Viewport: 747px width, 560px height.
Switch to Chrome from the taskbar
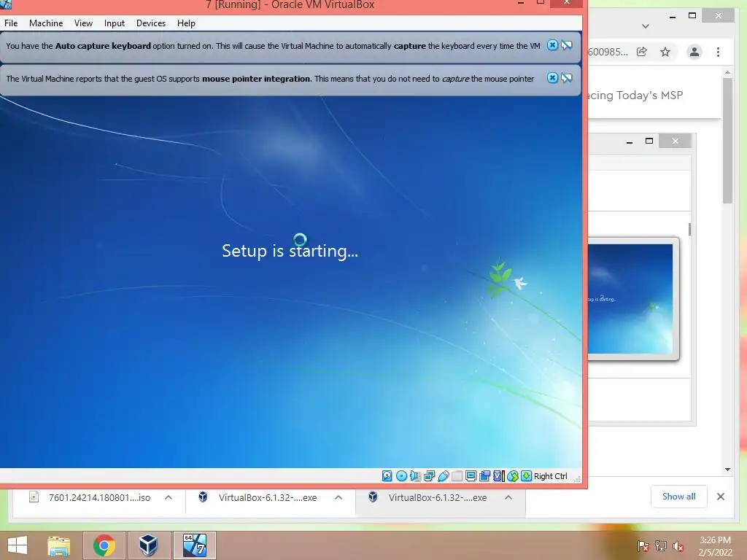pos(104,545)
